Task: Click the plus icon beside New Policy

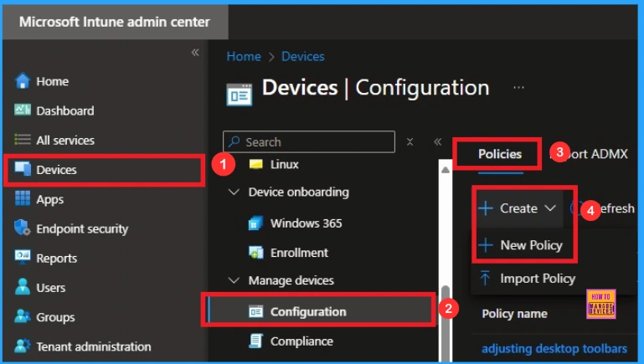Action: pos(486,245)
